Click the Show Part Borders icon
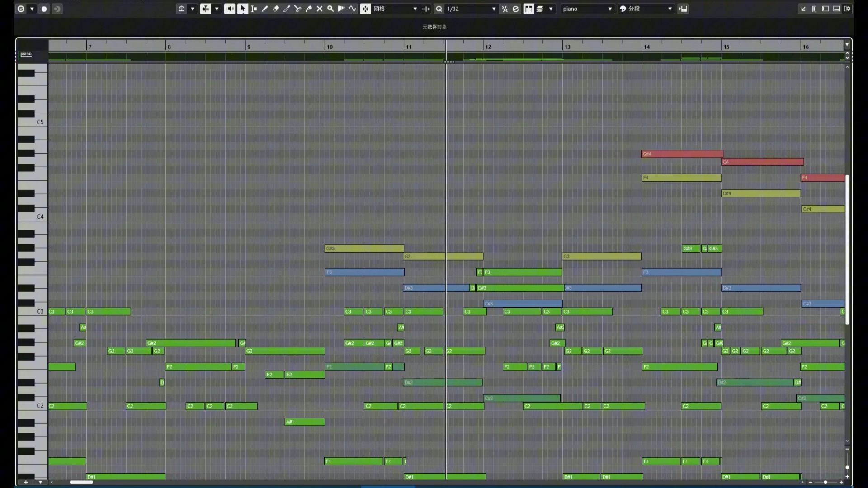868x488 pixels. tap(181, 9)
